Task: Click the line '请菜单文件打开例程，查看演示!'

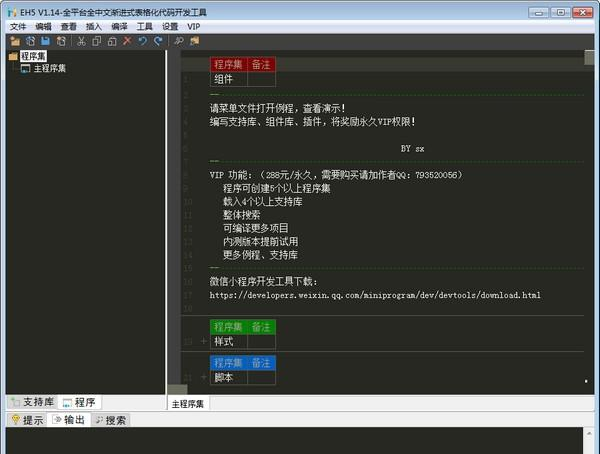Action: (x=277, y=108)
